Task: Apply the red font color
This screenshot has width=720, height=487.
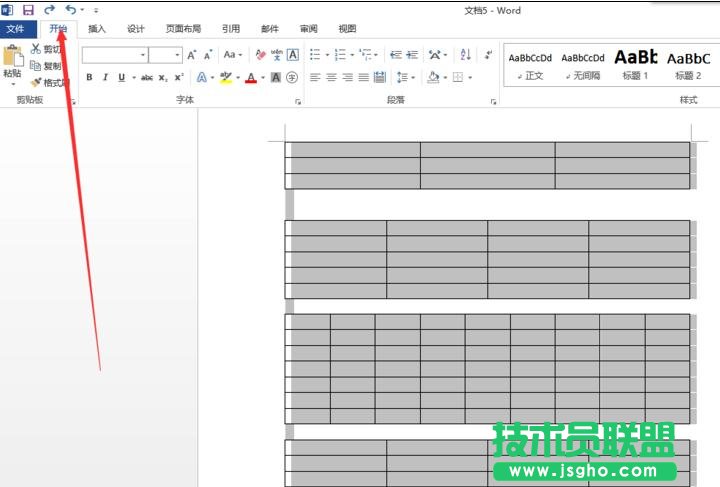Action: point(251,78)
